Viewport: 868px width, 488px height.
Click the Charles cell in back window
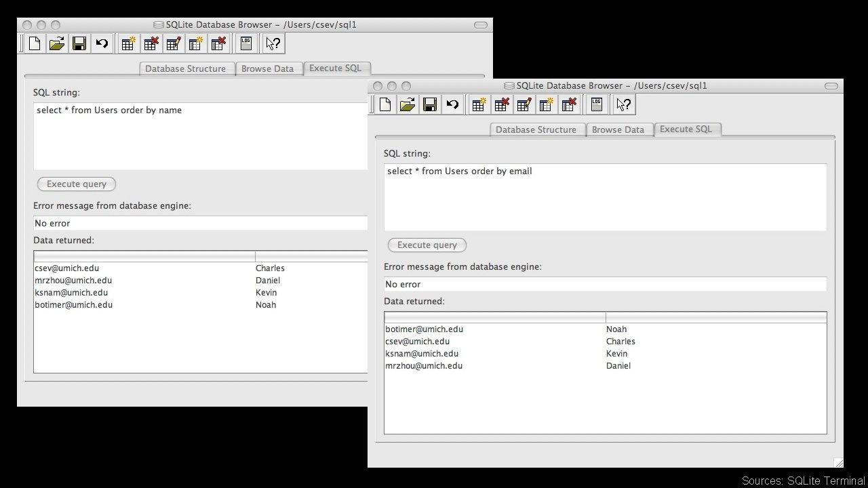[270, 268]
